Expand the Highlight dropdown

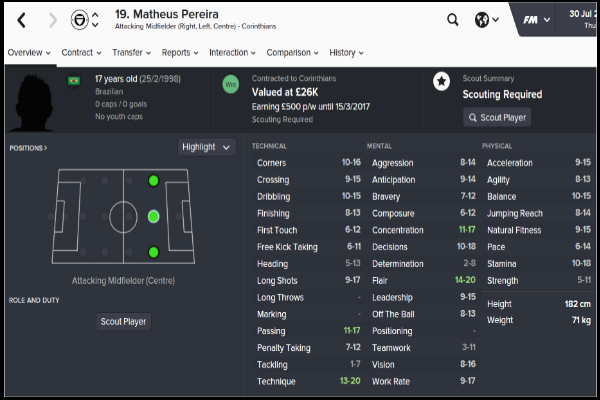point(207,147)
